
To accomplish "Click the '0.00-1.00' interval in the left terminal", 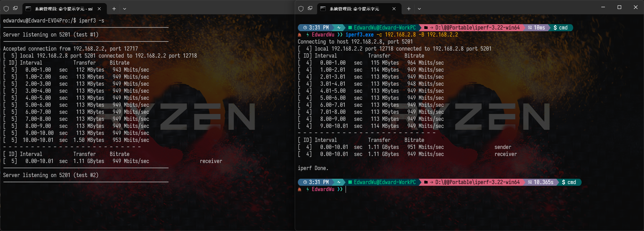I will tap(38, 70).
